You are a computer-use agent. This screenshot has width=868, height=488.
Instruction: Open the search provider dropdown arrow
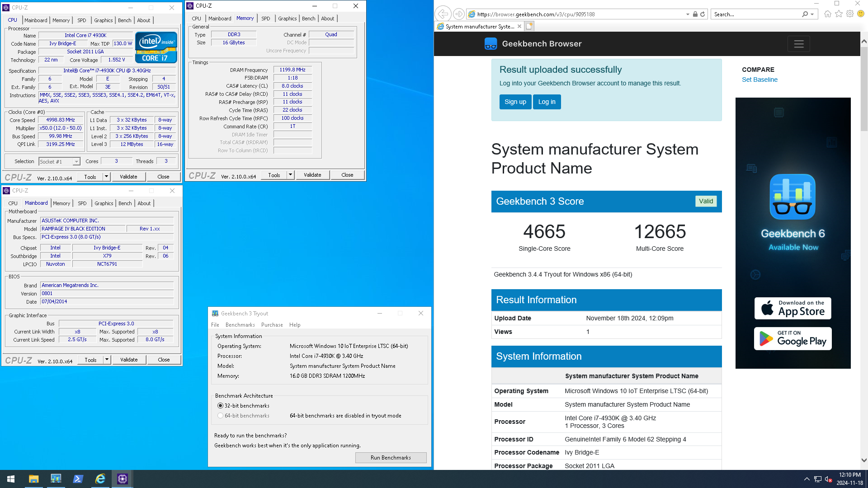point(812,14)
